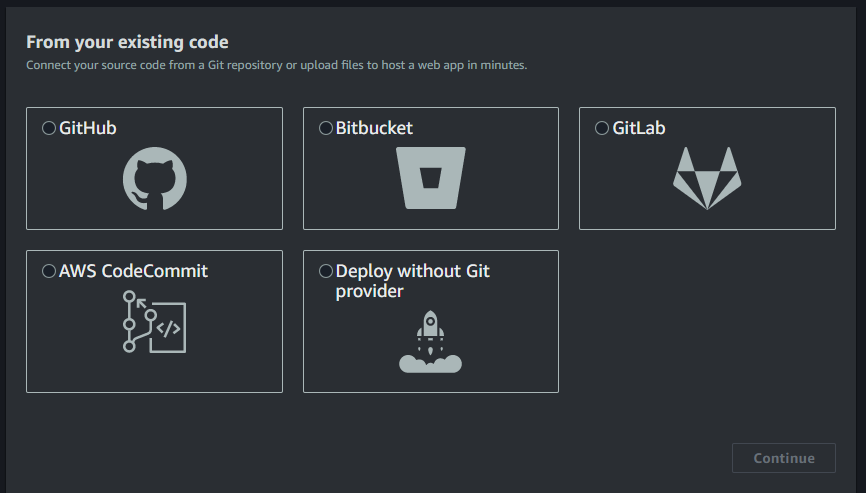The image size is (866, 493).
Task: Select the GitHub radio button
Action: point(49,128)
